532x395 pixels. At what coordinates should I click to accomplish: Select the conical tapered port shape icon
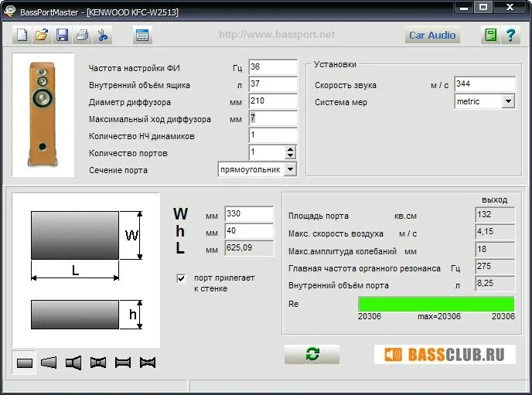[49, 363]
